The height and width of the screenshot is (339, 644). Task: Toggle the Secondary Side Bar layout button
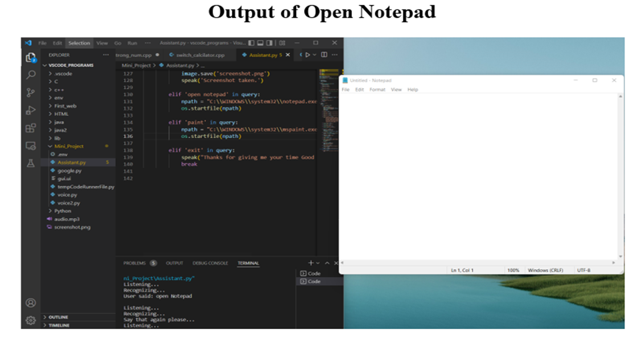pyautogui.click(x=269, y=43)
